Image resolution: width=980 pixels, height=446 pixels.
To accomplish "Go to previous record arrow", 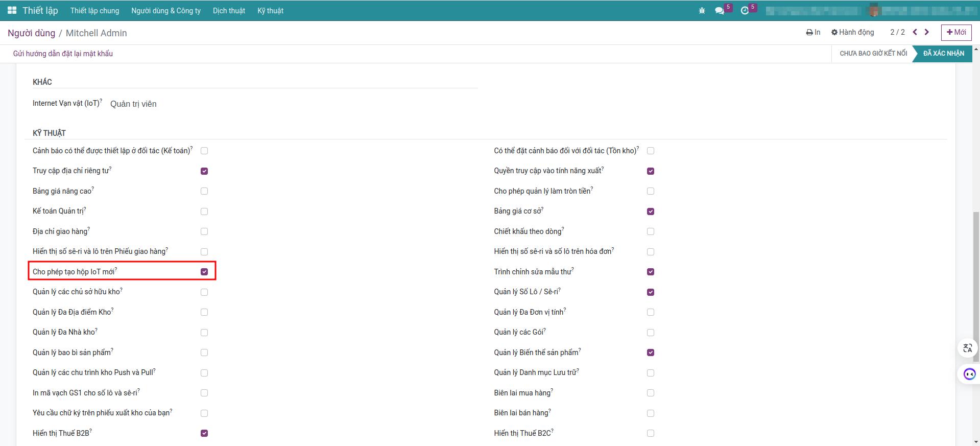I will coord(915,32).
